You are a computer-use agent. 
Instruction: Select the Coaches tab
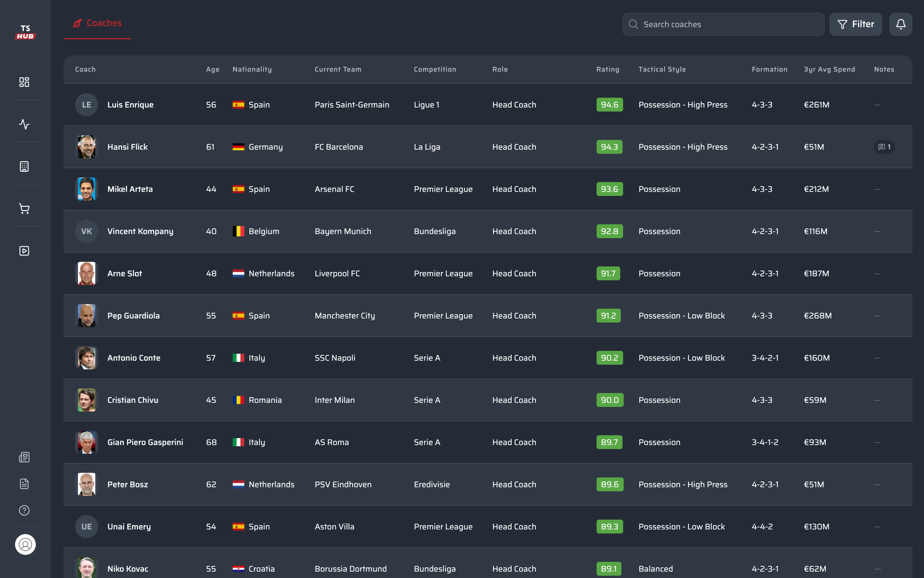coord(97,23)
